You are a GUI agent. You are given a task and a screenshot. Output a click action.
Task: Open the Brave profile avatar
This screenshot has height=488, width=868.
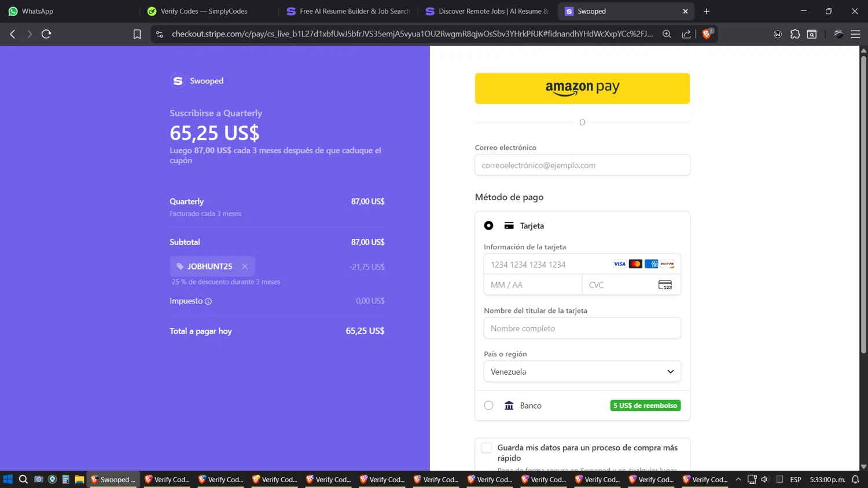[x=838, y=34]
